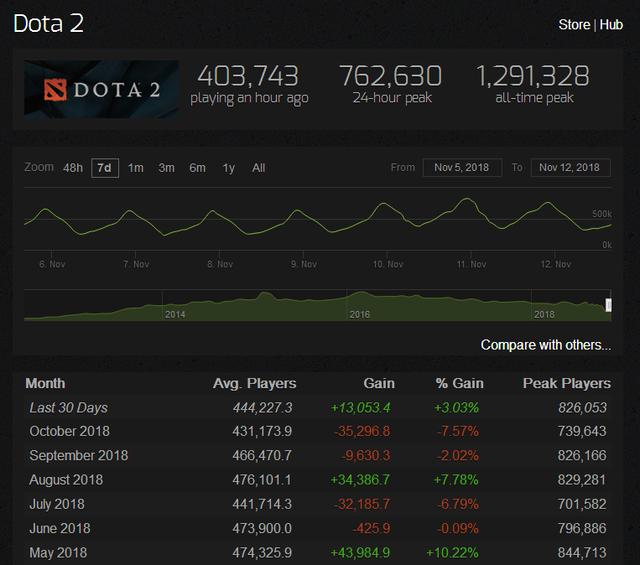Viewport: 640px width, 565px height.
Task: Select the 1y zoom range
Action: tap(229, 168)
